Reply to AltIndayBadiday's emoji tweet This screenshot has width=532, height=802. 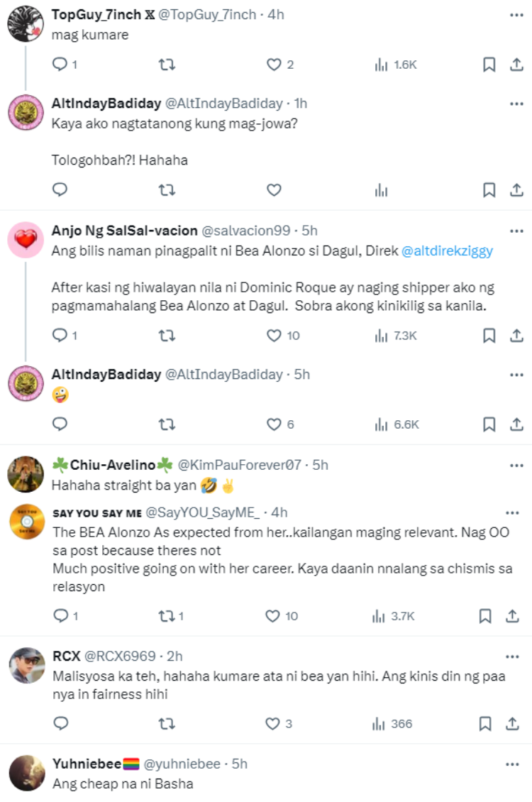[x=60, y=424]
